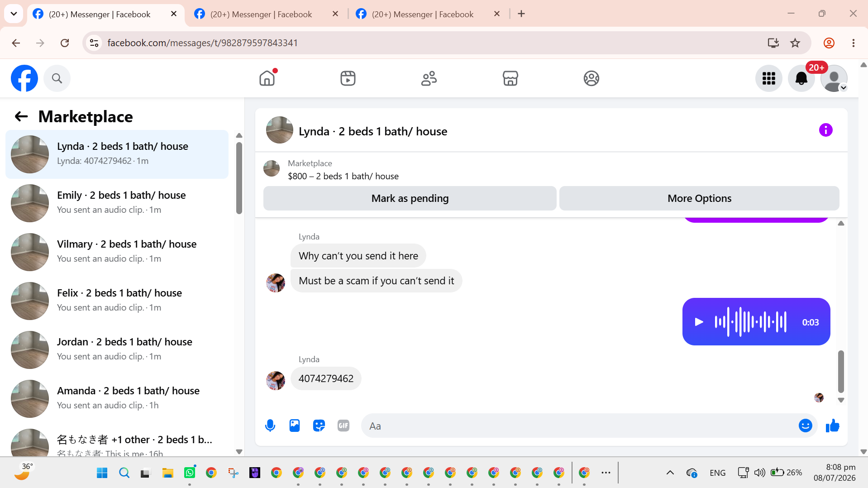Open the Windows Start menu
This screenshot has height=488, width=868.
click(x=102, y=473)
